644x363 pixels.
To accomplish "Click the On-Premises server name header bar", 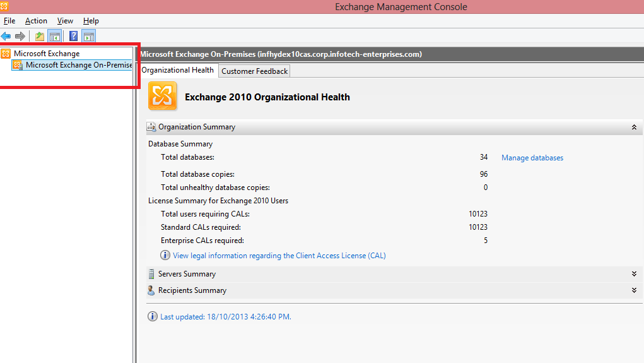I will (391, 54).
